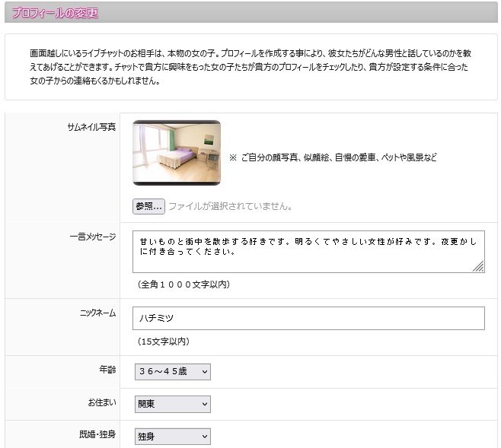Viewport: 501px width, 448px height.
Task: Focus the 一言メッセージ message text area
Action: coord(308,251)
